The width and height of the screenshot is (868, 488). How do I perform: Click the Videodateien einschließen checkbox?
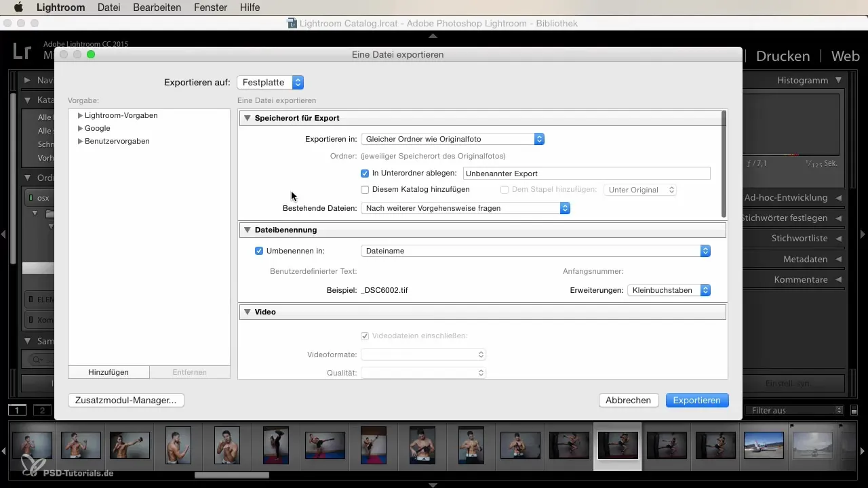coord(365,336)
